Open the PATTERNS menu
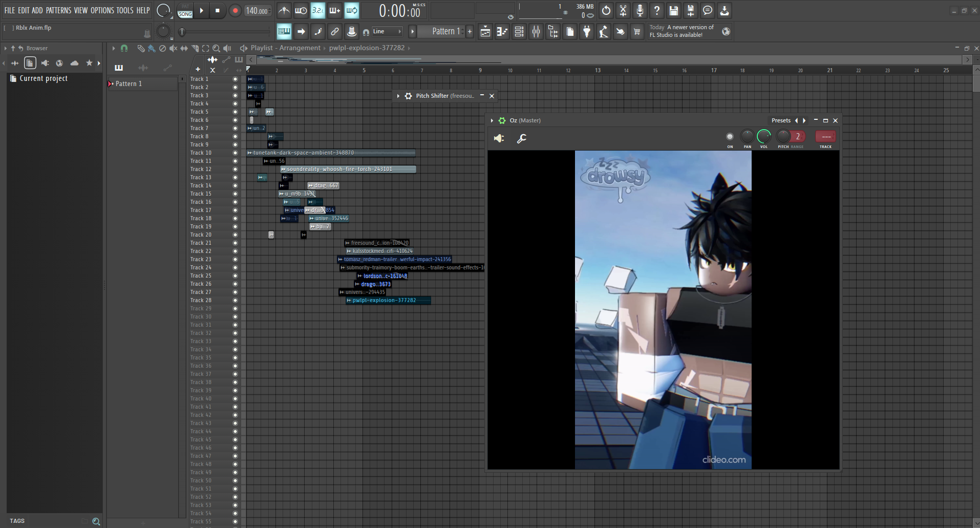 click(58, 10)
